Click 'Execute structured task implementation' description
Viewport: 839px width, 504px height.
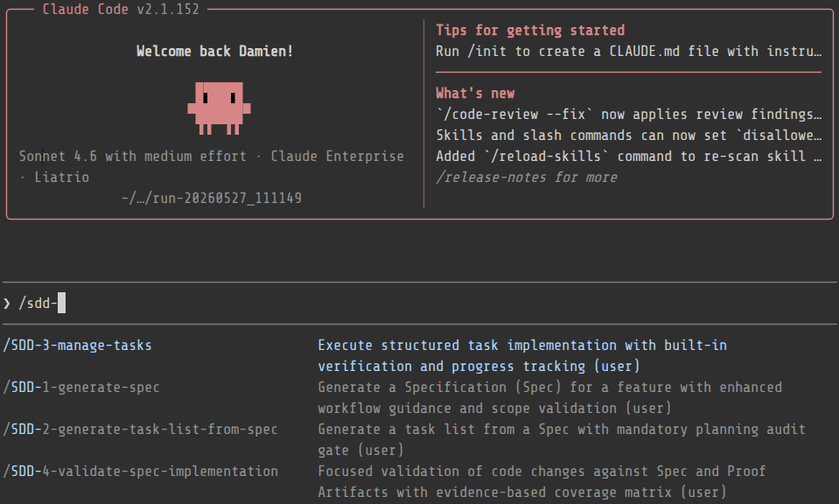coord(522,356)
